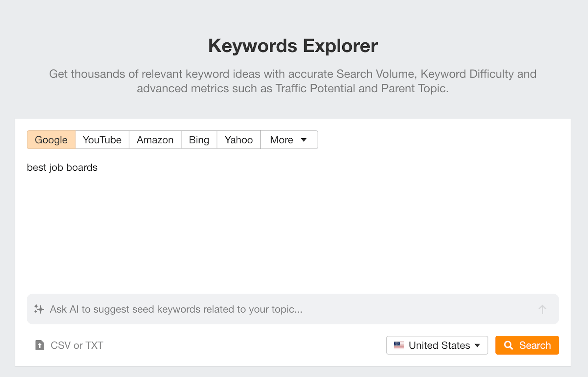Open the United States country dropdown
The width and height of the screenshot is (588, 377).
point(437,345)
